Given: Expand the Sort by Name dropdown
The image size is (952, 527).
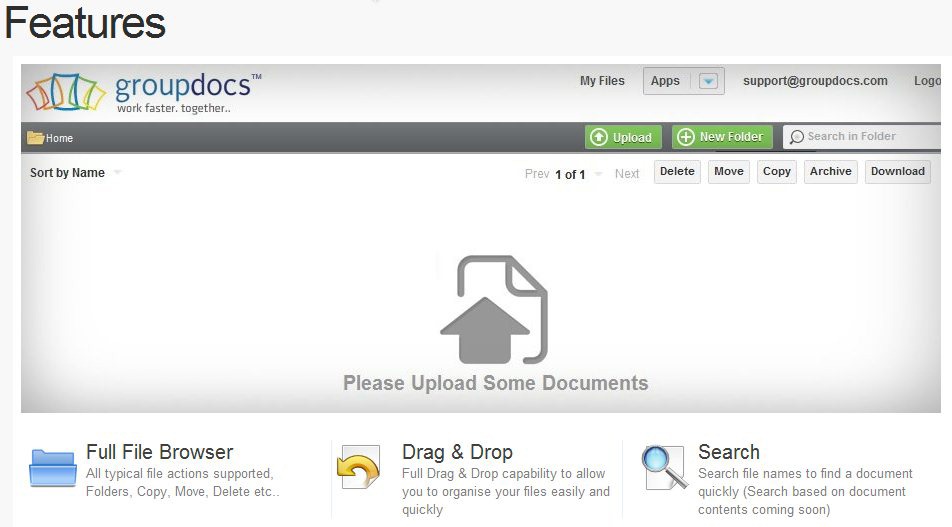Looking at the screenshot, I should coord(118,172).
